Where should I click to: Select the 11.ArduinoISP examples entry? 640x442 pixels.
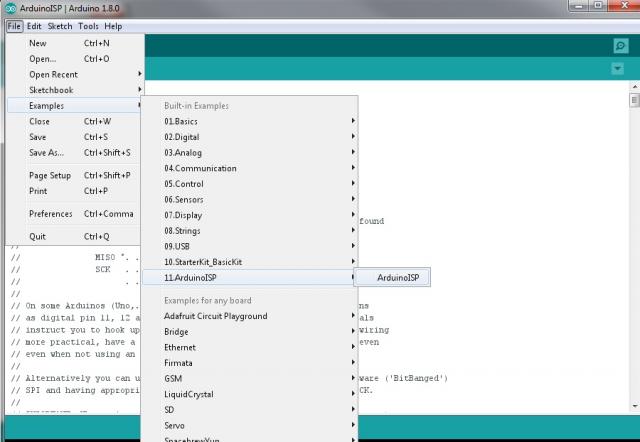click(249, 278)
